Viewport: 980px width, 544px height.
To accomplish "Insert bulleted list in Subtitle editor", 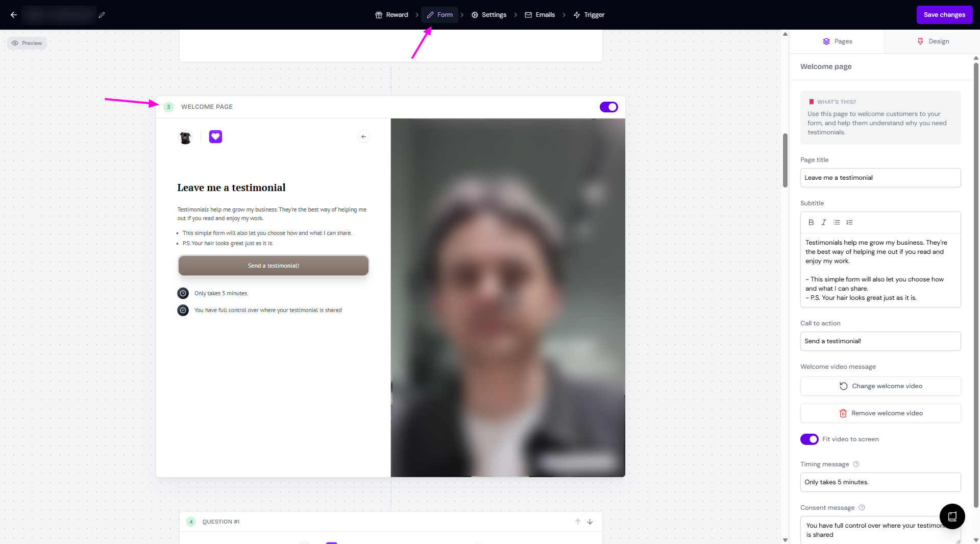I will (x=837, y=222).
